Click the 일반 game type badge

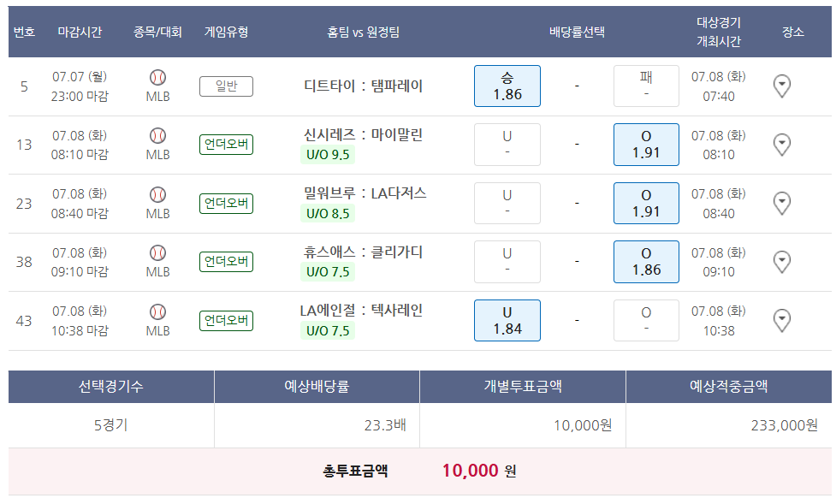click(226, 86)
